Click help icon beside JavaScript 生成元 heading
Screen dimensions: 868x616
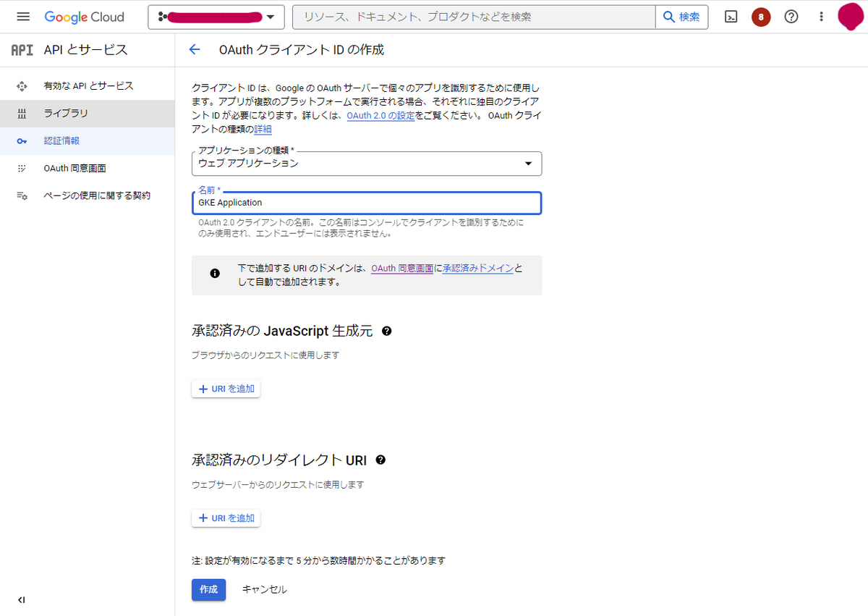(x=387, y=331)
